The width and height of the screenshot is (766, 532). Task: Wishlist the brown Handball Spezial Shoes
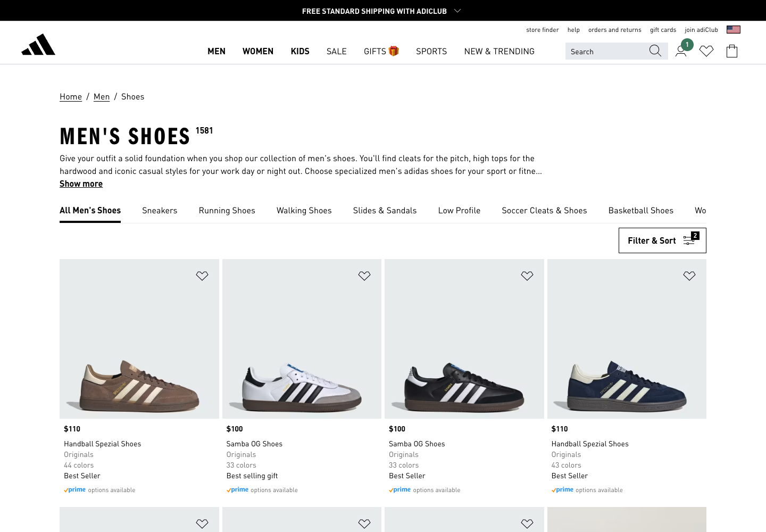point(202,276)
